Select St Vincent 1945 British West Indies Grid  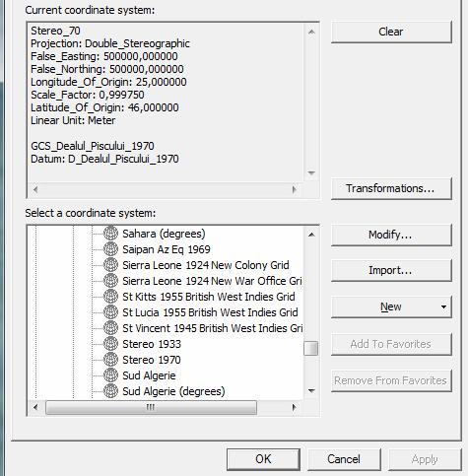213,328
